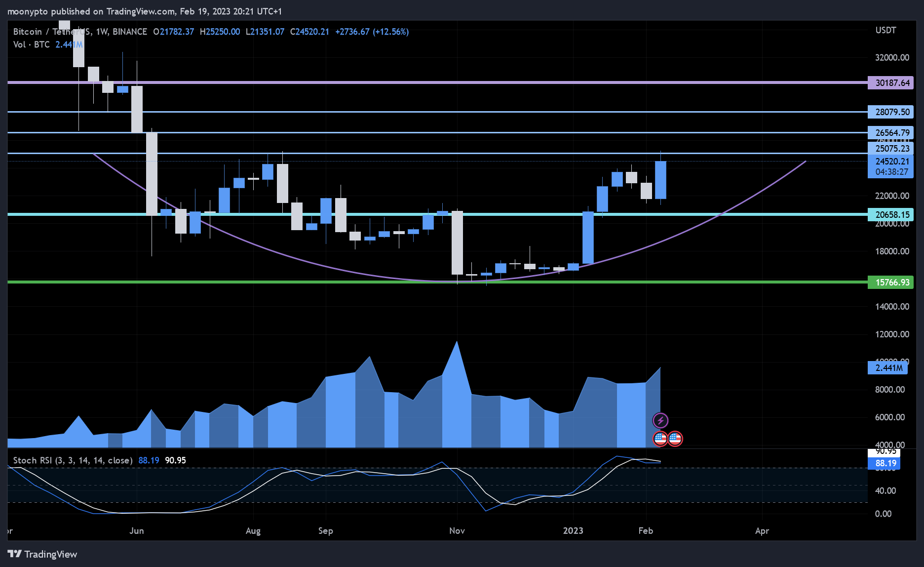Click the 40.00 Stoch RSI axis tick
Image resolution: width=924 pixels, height=567 pixels.
(885, 490)
